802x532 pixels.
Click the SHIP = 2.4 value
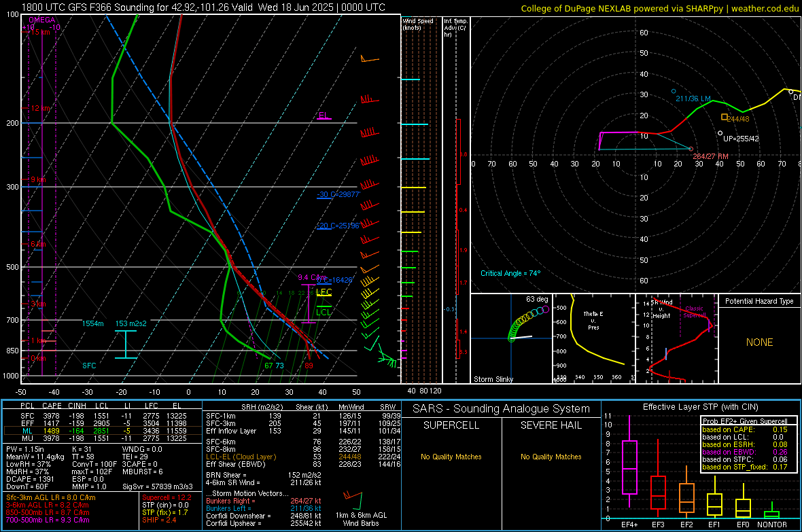(159, 520)
